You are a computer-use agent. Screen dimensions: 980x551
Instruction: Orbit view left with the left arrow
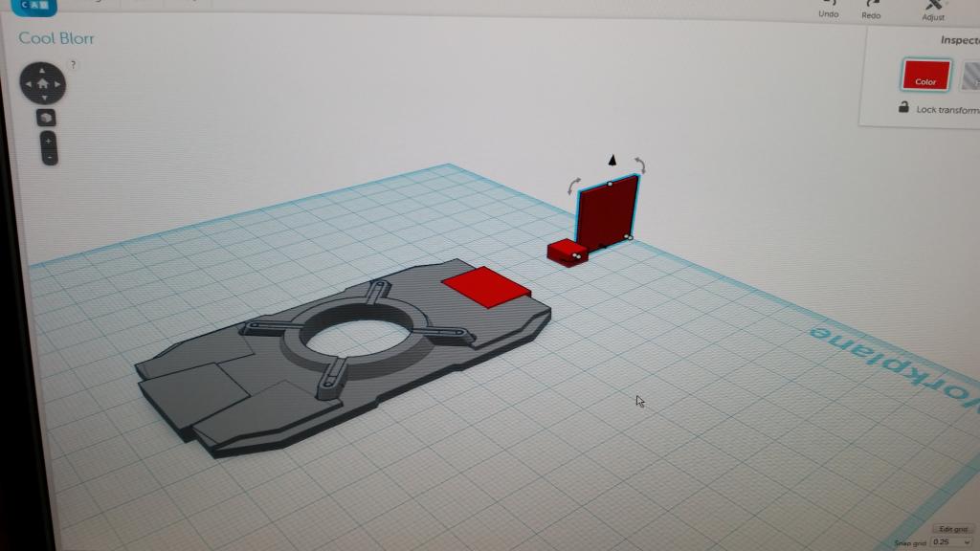click(x=28, y=84)
